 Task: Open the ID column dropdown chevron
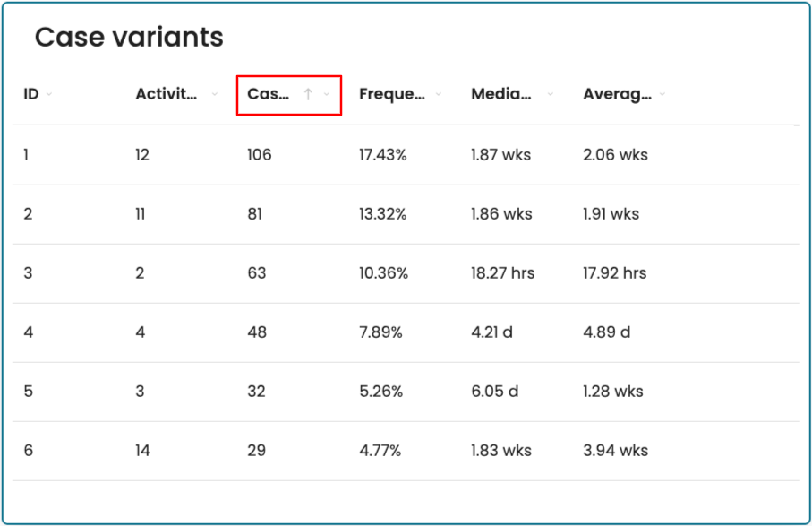[x=49, y=95]
